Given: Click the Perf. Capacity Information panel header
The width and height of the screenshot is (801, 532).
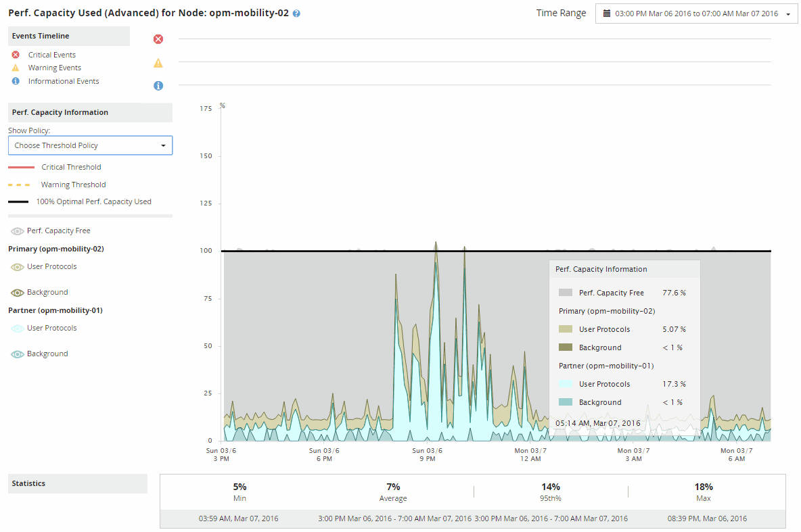Looking at the screenshot, I should point(59,112).
